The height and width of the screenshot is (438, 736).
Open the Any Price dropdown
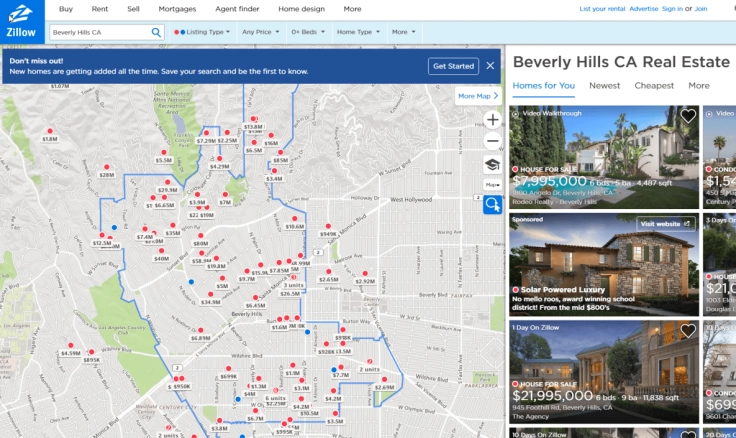(x=261, y=32)
